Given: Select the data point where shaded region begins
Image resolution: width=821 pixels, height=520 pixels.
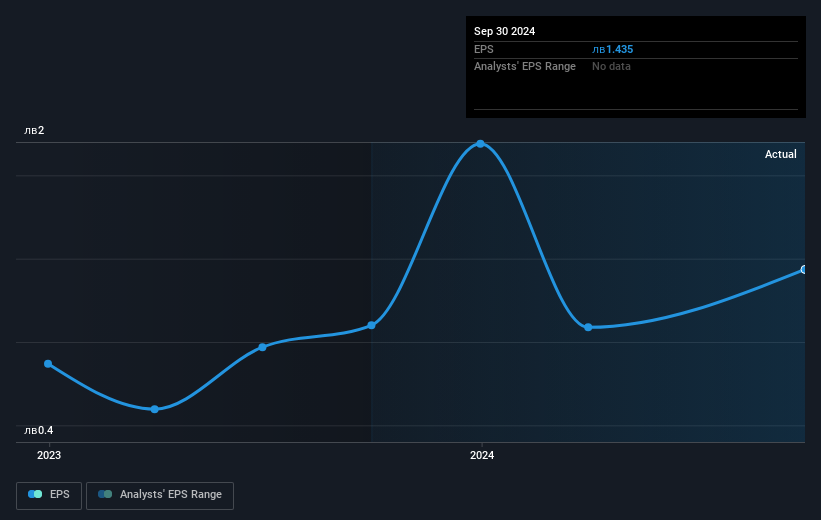Looking at the screenshot, I should pos(371,325).
